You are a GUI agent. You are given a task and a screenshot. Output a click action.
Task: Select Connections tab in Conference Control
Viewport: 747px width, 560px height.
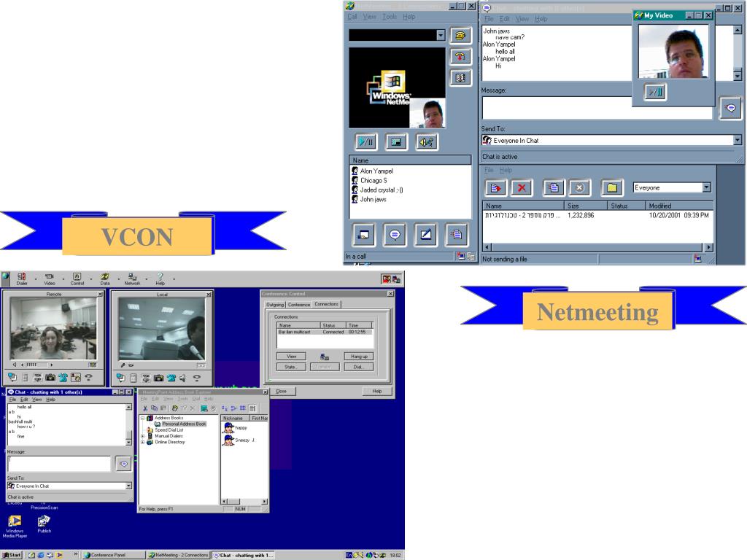[326, 304]
